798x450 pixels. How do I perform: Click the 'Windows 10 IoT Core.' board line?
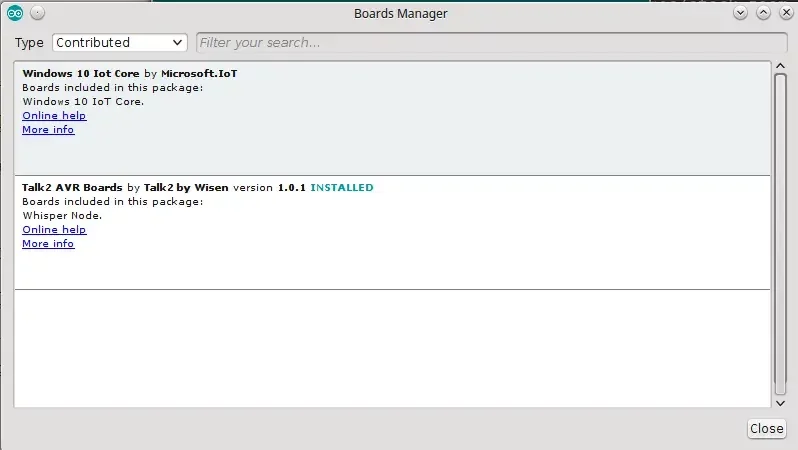coord(83,102)
